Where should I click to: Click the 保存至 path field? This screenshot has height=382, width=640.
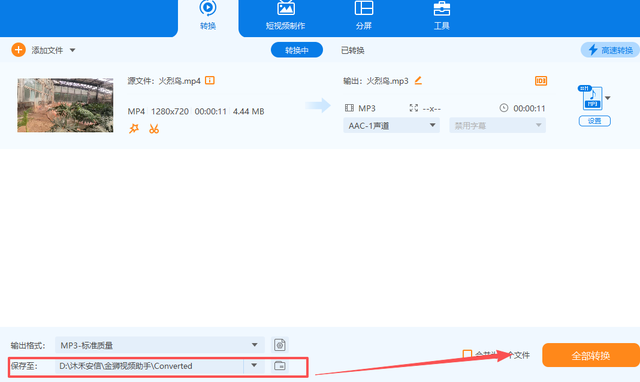pyautogui.click(x=149, y=366)
